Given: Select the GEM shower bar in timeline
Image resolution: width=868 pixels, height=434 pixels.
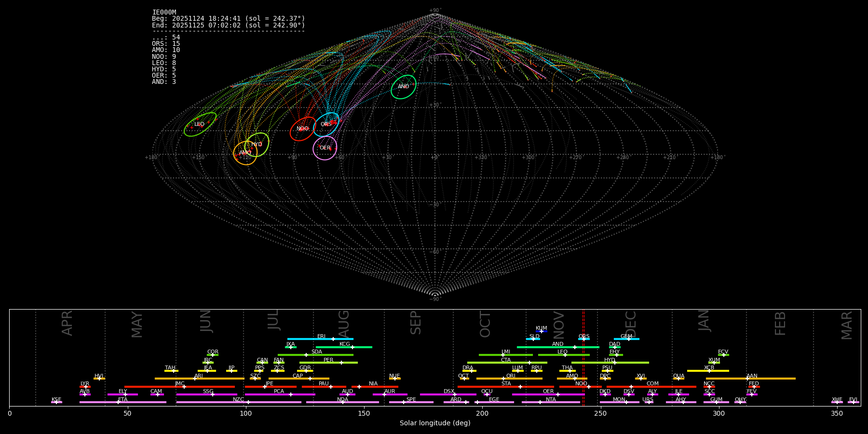Looking at the screenshot, I should tap(626, 339).
